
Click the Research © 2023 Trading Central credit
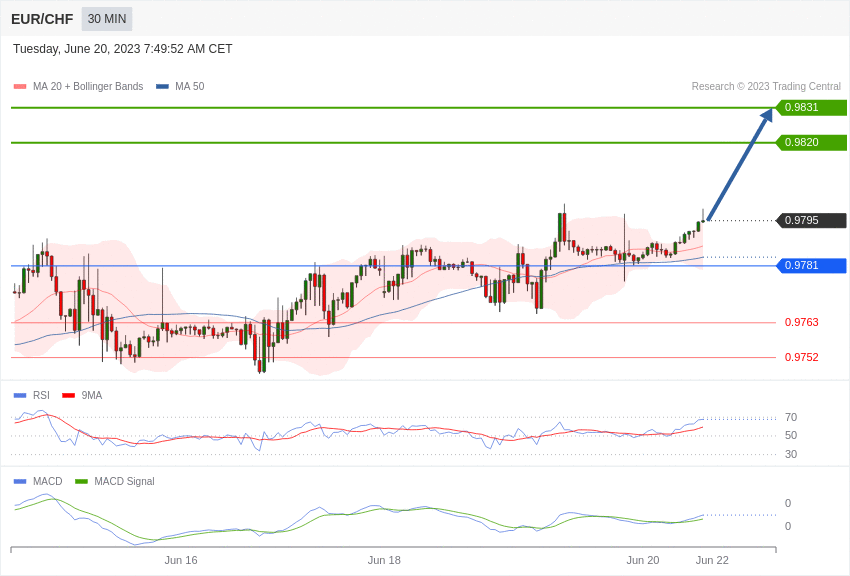pos(766,87)
